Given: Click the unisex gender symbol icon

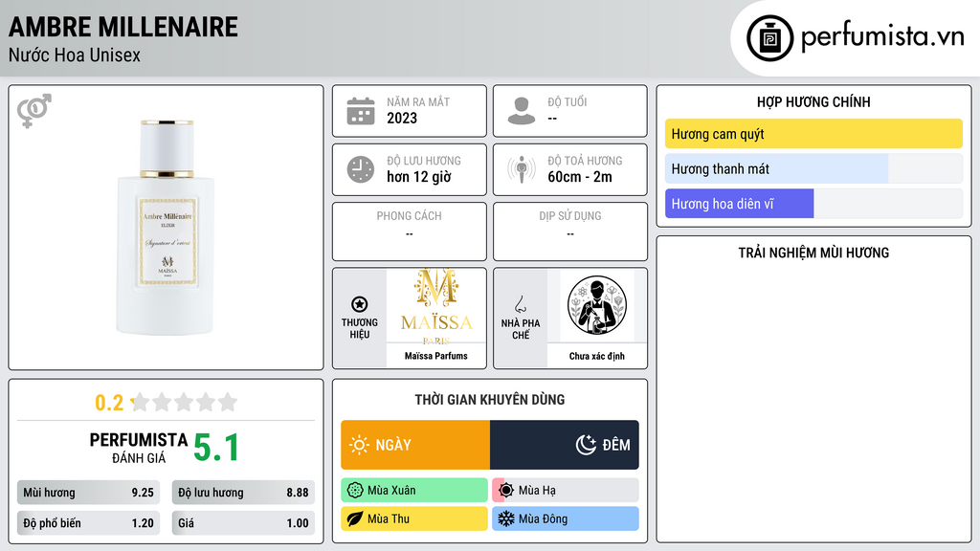Looking at the screenshot, I should pyautogui.click(x=34, y=111).
